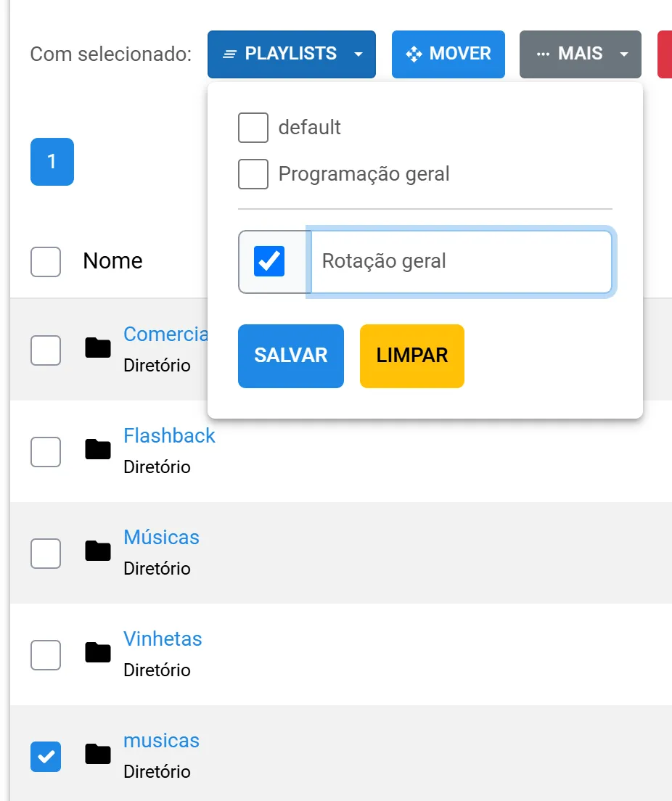Tick the default playlist checkbox
This screenshot has width=672, height=801.
click(253, 128)
